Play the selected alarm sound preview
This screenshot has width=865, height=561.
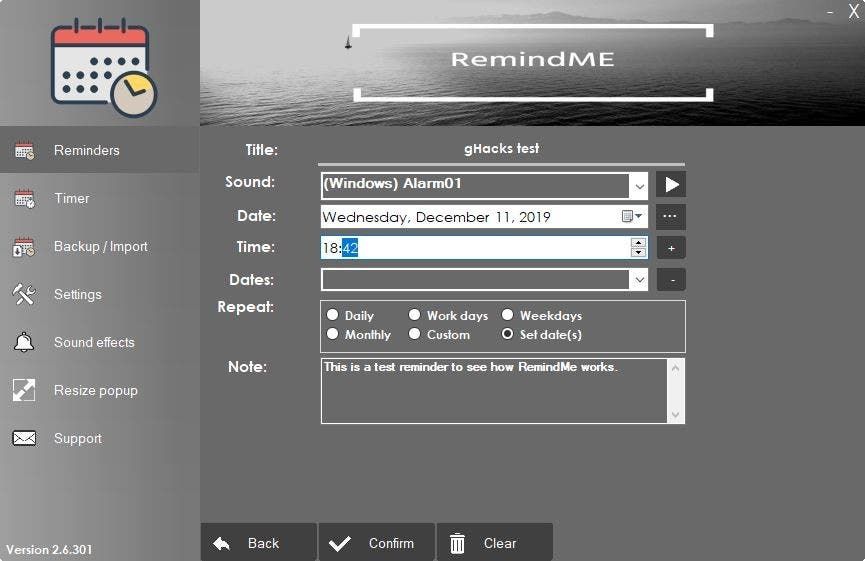[671, 184]
